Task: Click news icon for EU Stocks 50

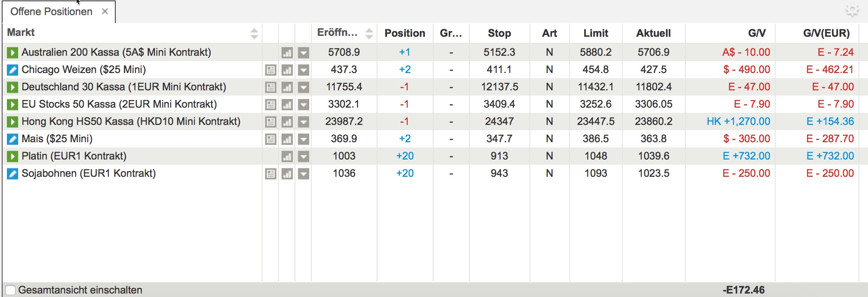Action: tap(271, 105)
